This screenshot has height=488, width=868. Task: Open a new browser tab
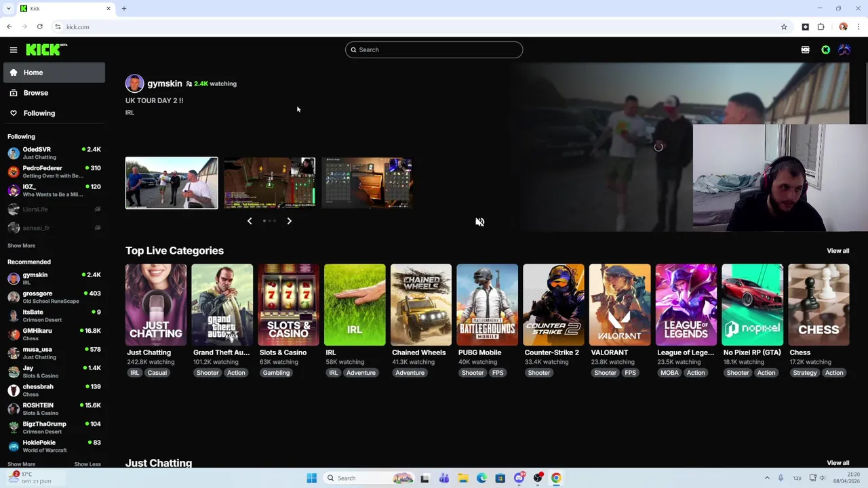(x=124, y=8)
